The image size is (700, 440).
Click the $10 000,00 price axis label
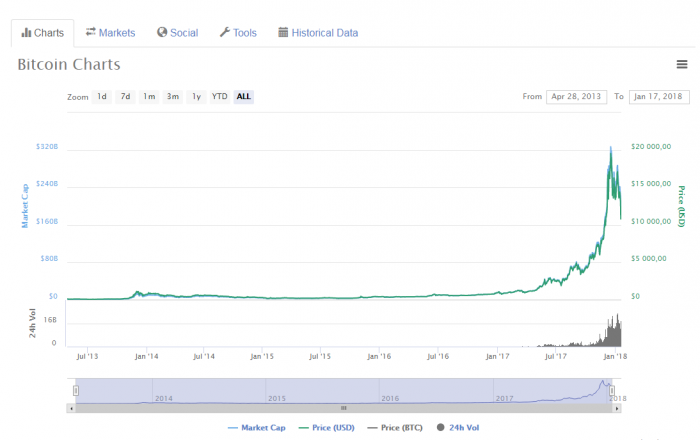pos(651,221)
